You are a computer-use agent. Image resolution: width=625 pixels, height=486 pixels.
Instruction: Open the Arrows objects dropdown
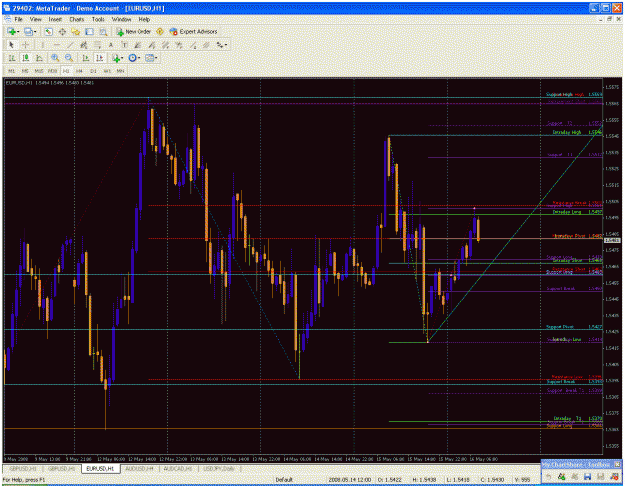click(222, 45)
